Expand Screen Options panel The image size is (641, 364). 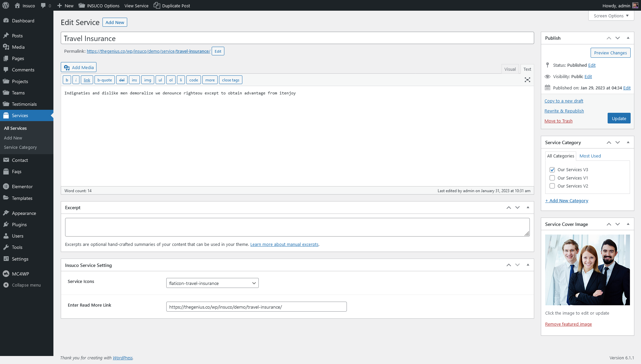611,16
